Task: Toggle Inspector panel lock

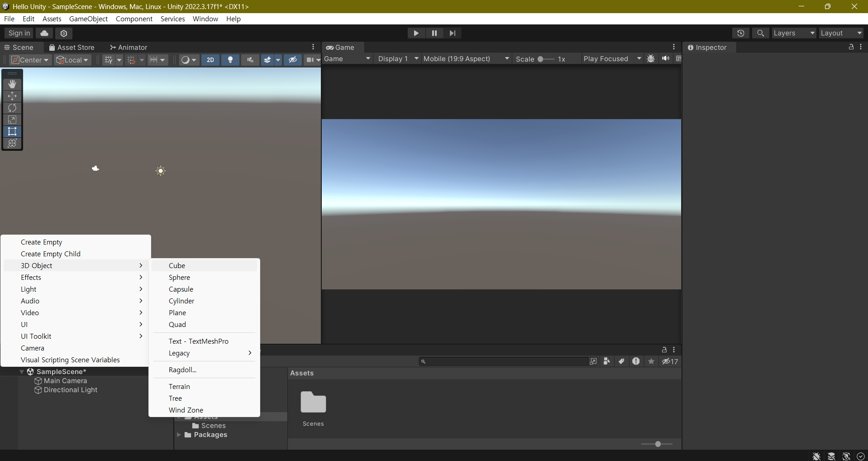Action: coord(851,47)
